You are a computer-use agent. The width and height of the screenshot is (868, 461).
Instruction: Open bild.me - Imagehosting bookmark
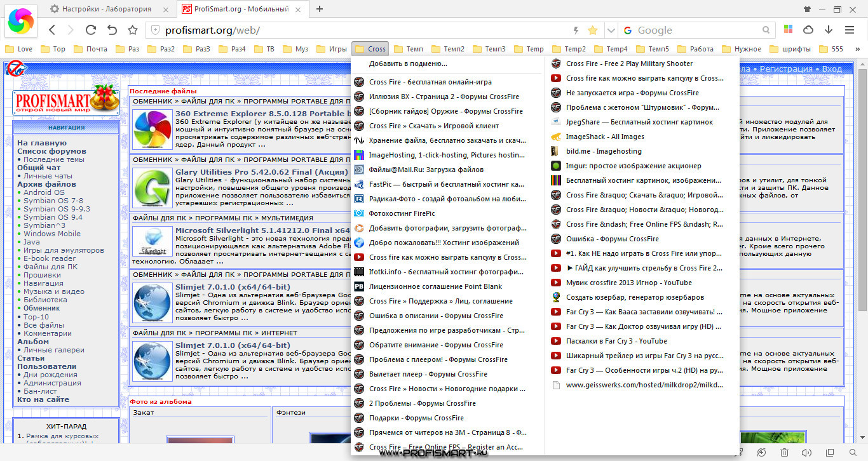click(642, 151)
